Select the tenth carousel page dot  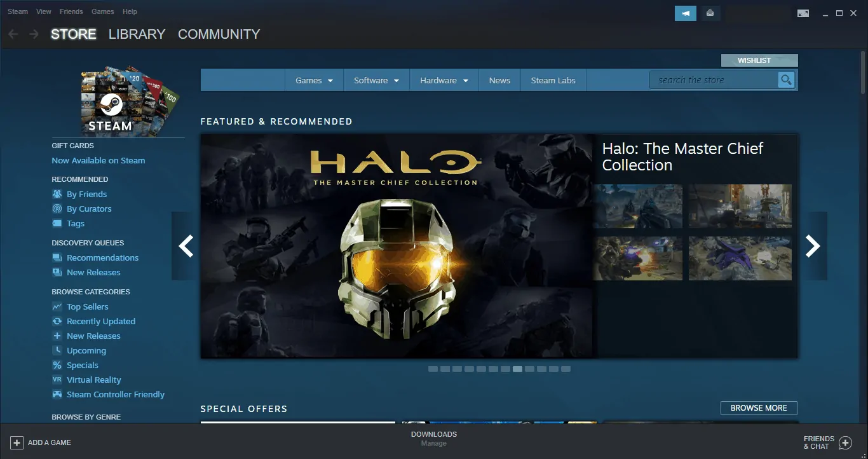click(x=541, y=369)
